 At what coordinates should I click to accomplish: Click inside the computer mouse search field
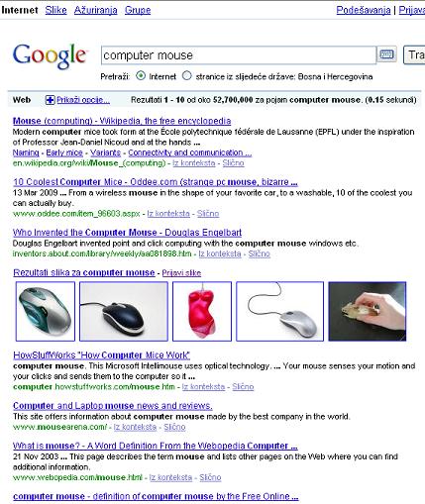click(239, 55)
